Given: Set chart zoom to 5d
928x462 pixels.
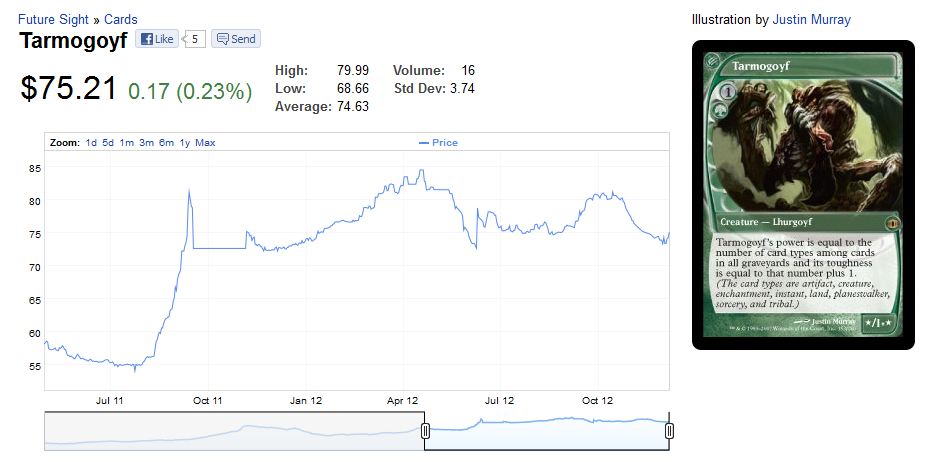Looking at the screenshot, I should pyautogui.click(x=108, y=143).
